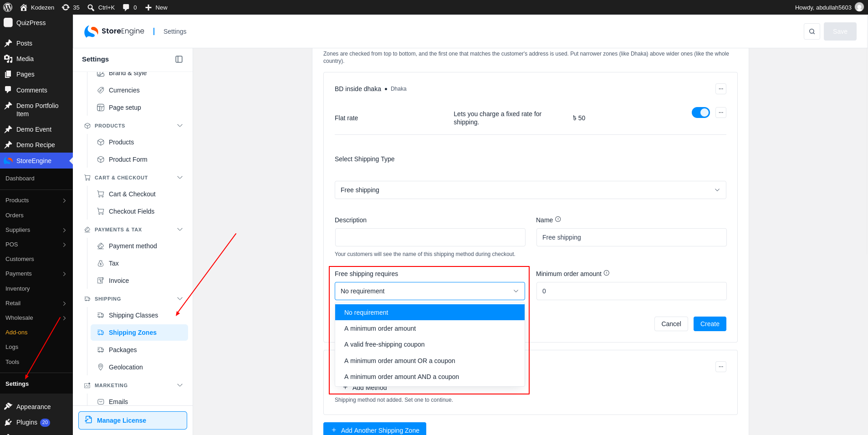Click the Minimum order amount field
Image resolution: width=868 pixels, height=435 pixels.
[x=632, y=291]
